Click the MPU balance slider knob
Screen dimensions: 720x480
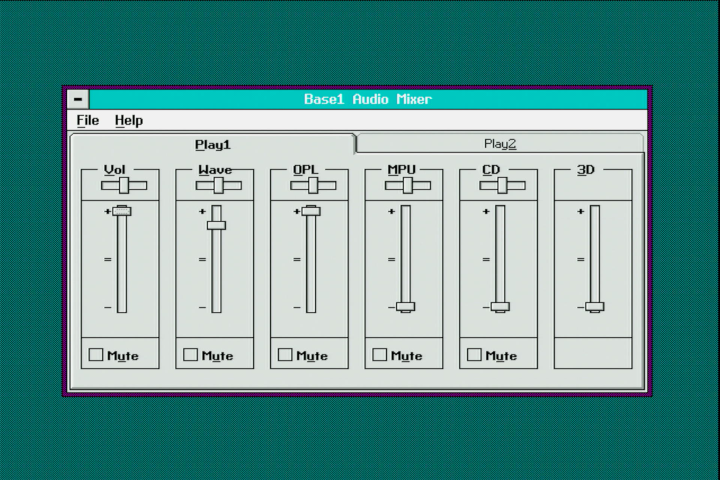click(407, 185)
